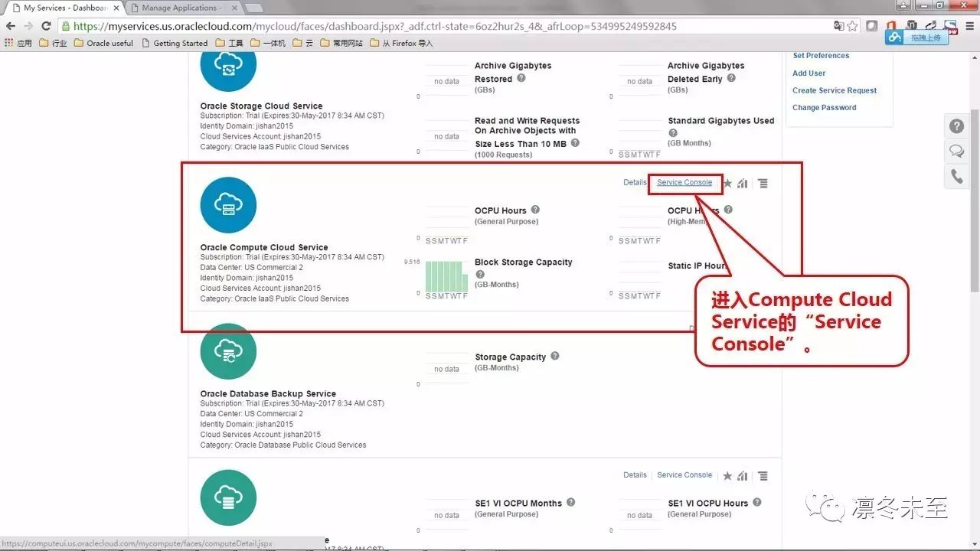Click star icon in the SE1 VI OCPU row
This screenshot has width=980, height=551.
tap(727, 476)
